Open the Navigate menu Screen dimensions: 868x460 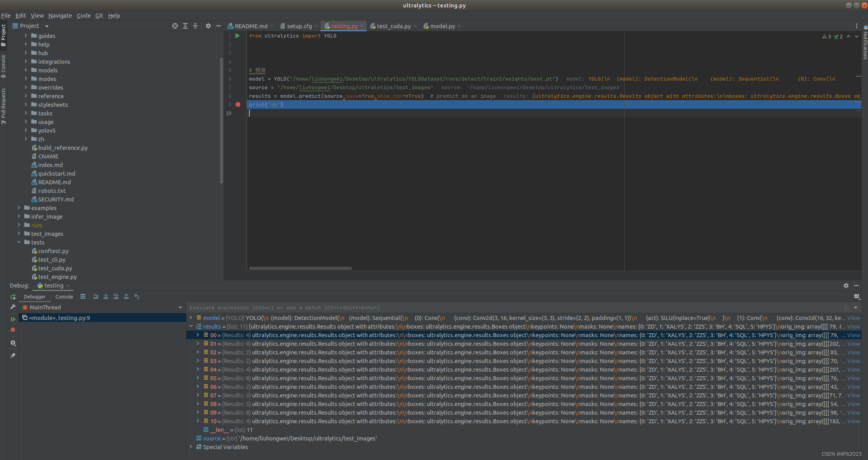60,16
